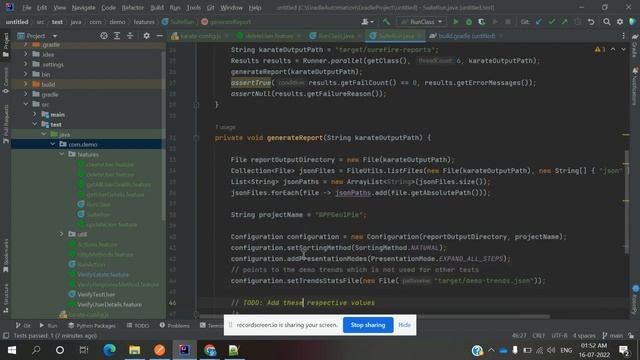The height and width of the screenshot is (360, 640).
Task: Open the Python Packages tool window
Action: click(92, 325)
